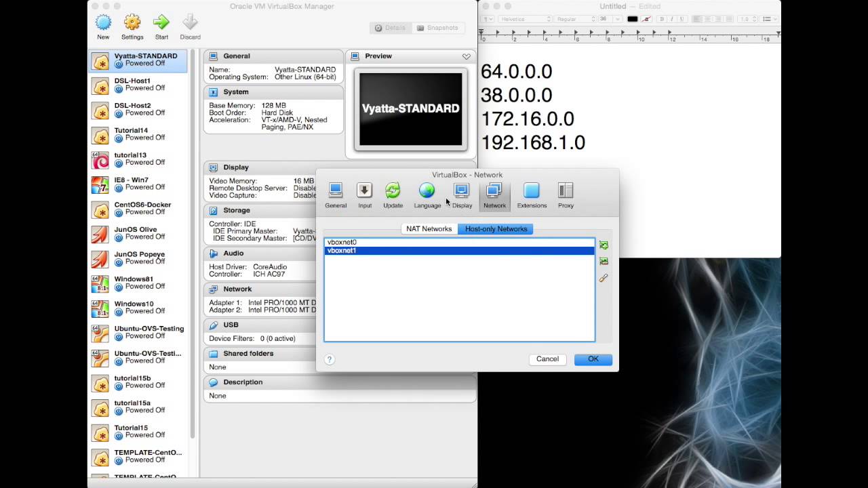Click the VM list vertical scrollbar
868x488 pixels.
pyautogui.click(x=193, y=244)
